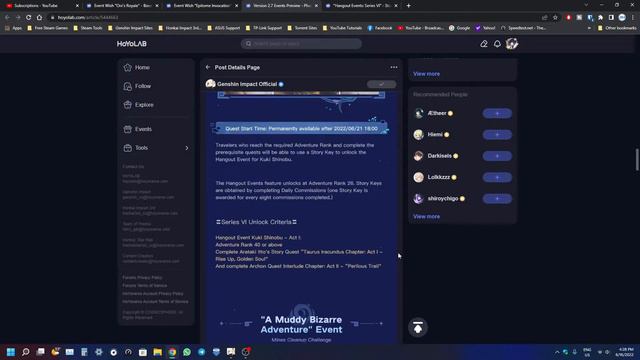Viewport: 640px width, 360px height.
Task: Open Lolkkzzz profile name
Action: click(439, 177)
